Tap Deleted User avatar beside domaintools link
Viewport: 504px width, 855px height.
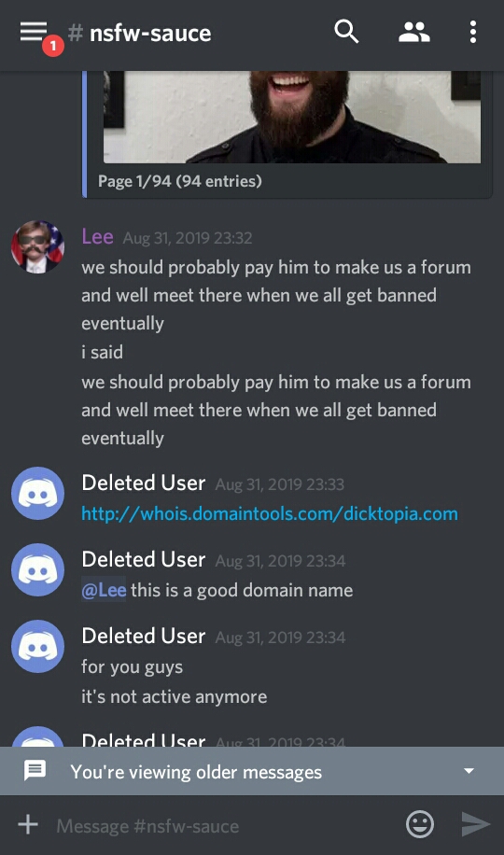(x=37, y=493)
